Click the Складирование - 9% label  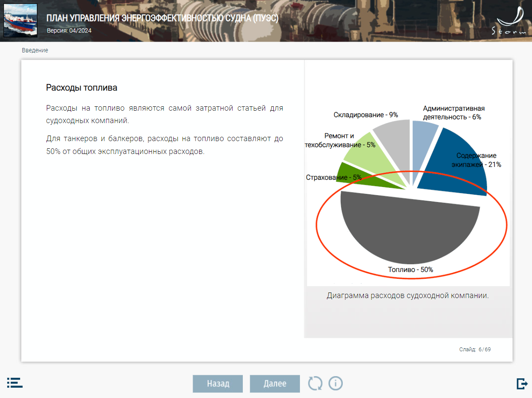366,115
